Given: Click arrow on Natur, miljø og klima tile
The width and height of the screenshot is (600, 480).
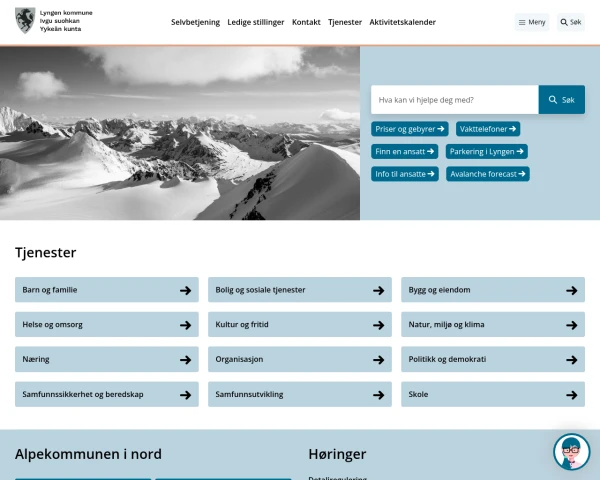Looking at the screenshot, I should 572,325.
